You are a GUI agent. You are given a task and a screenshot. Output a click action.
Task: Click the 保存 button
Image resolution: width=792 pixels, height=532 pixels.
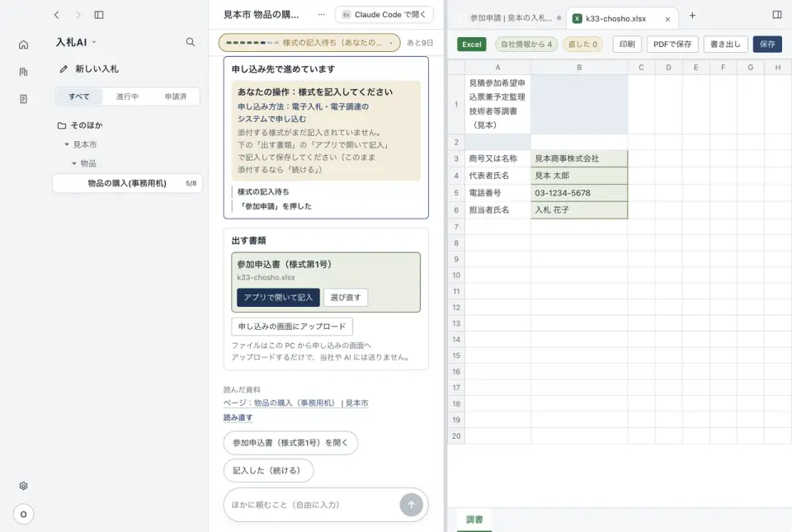point(767,45)
